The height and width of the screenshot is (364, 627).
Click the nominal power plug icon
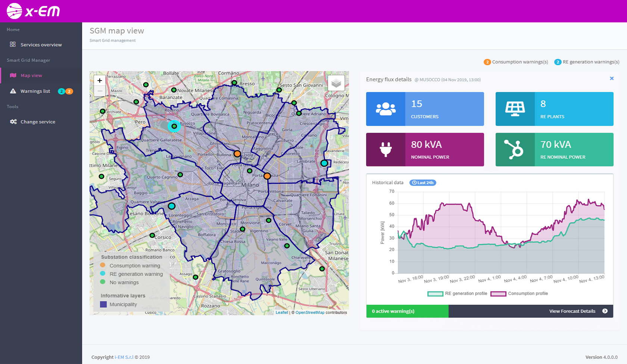[386, 150]
